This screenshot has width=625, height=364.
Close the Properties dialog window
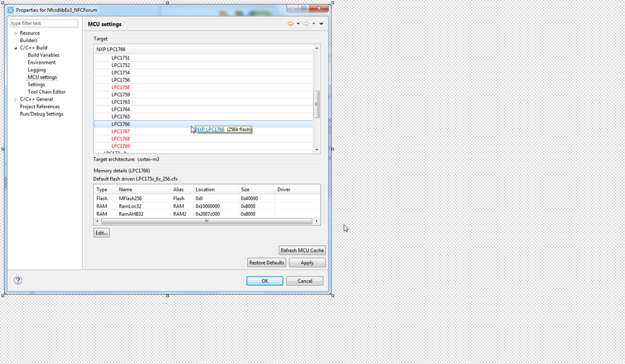(x=319, y=8)
